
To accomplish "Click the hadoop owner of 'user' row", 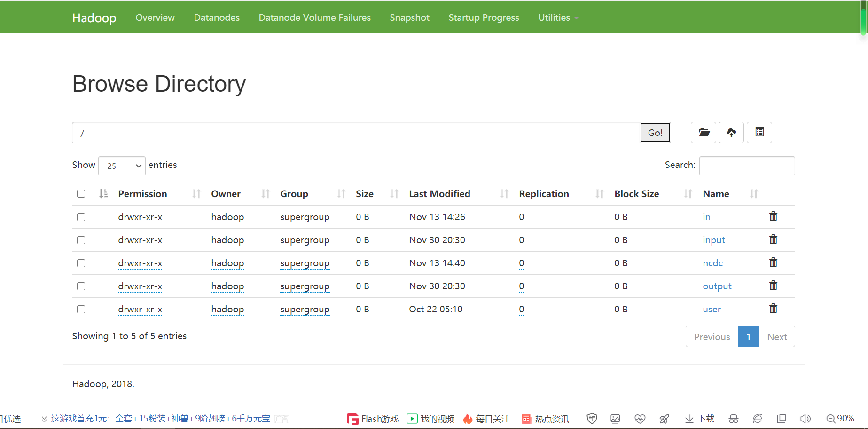I will [x=227, y=309].
